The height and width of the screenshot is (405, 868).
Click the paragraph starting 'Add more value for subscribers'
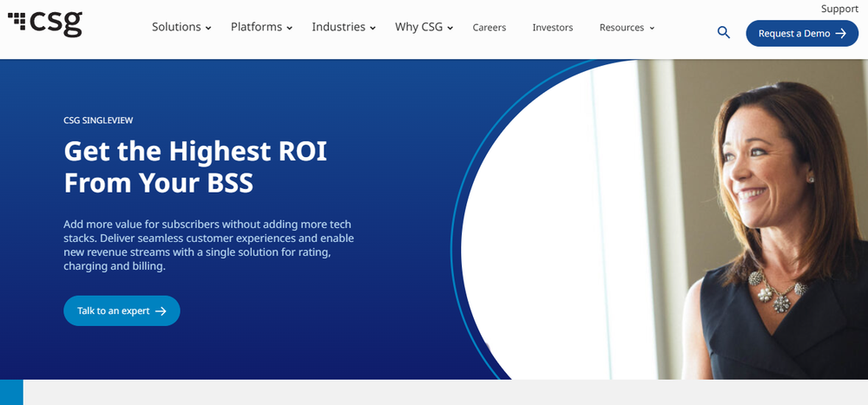click(208, 245)
